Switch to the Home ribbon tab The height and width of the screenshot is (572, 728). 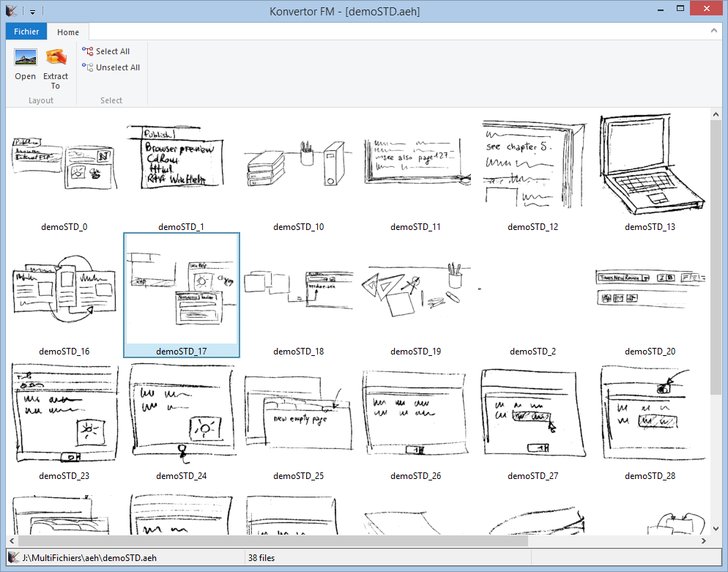tap(68, 32)
